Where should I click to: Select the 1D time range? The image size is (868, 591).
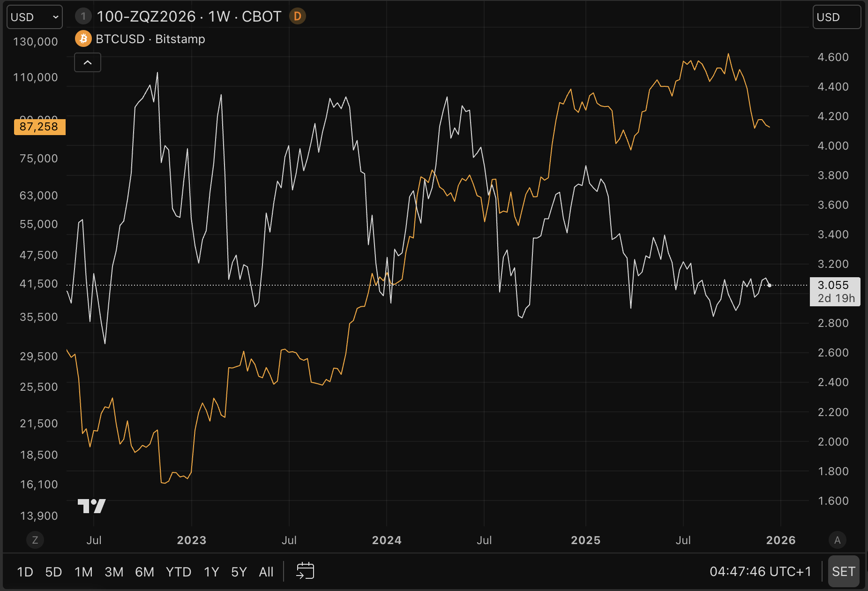25,572
